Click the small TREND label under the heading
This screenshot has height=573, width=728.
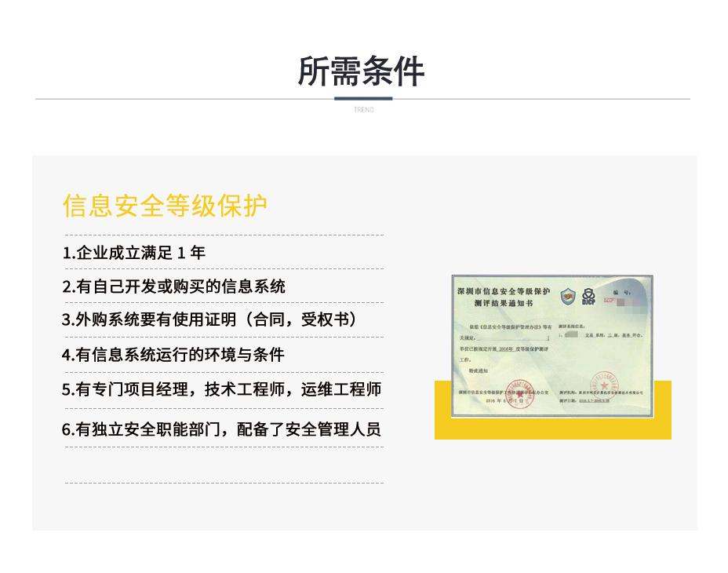[x=363, y=110]
